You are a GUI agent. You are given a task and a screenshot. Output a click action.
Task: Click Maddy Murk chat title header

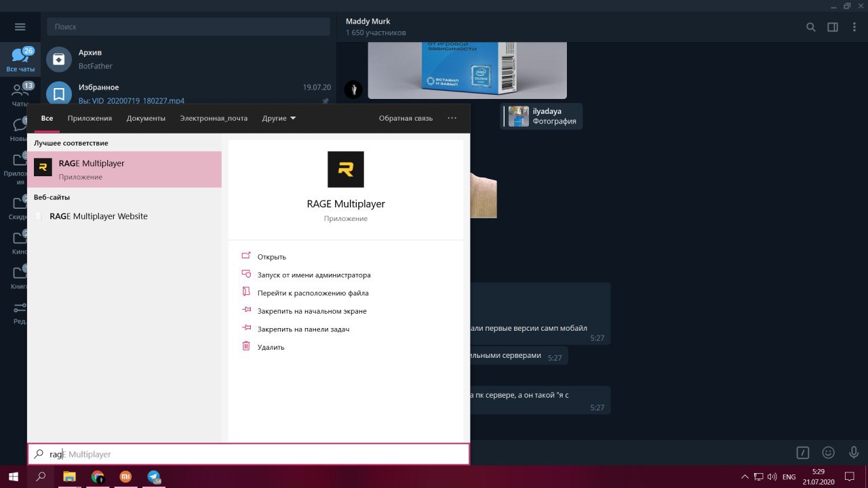tap(368, 21)
